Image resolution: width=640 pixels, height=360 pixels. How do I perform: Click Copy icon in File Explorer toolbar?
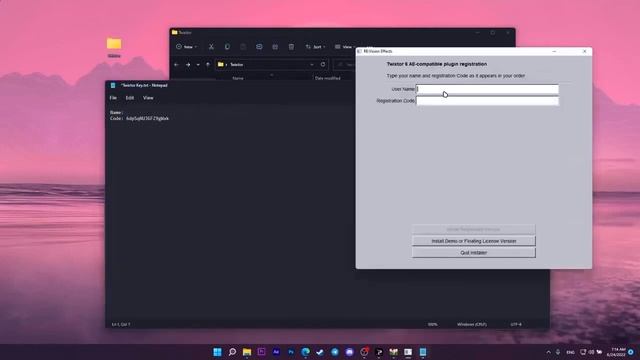coord(227,47)
